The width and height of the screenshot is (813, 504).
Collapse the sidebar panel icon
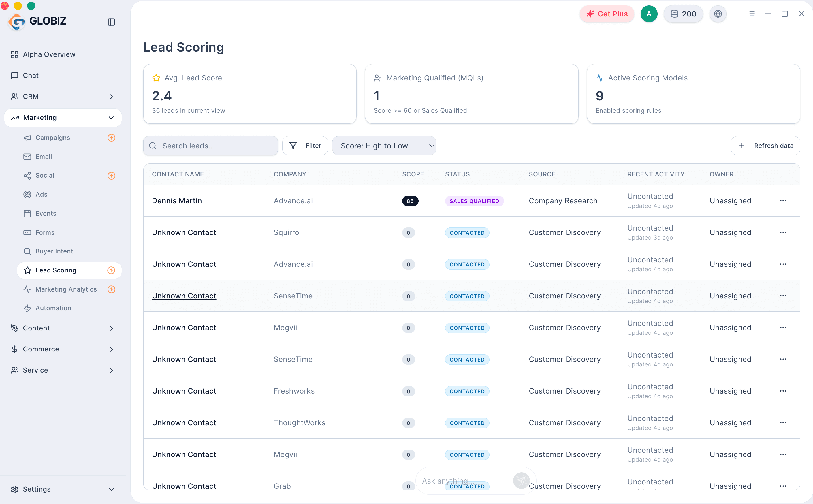pyautogui.click(x=111, y=22)
